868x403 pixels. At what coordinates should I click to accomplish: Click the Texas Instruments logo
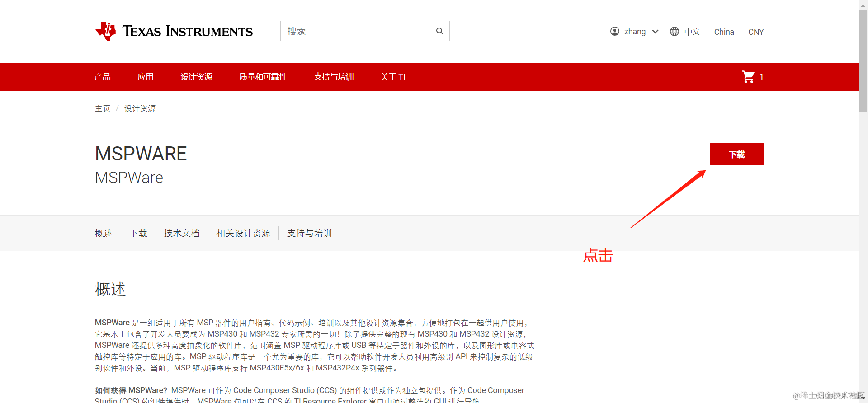174,31
